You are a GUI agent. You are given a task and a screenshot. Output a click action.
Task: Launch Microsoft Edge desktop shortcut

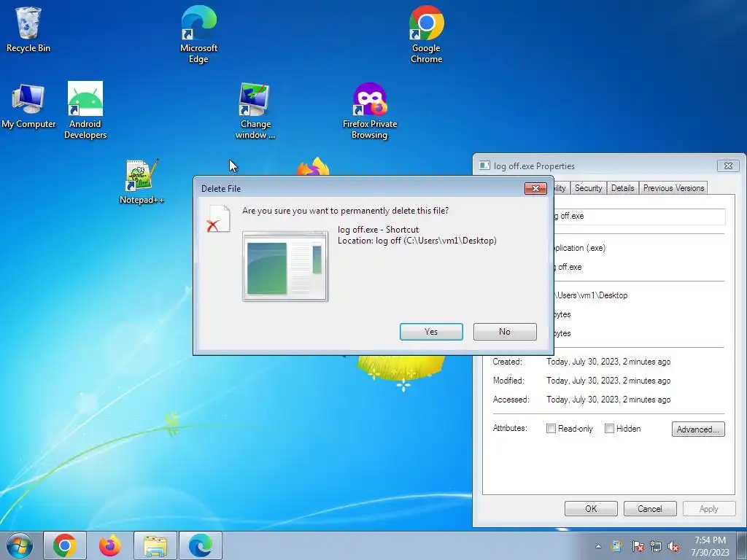[x=198, y=34]
